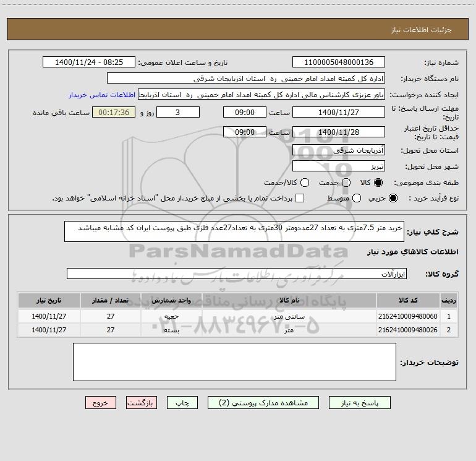
Task: Click the کد کالا column header
Action: click(x=408, y=300)
